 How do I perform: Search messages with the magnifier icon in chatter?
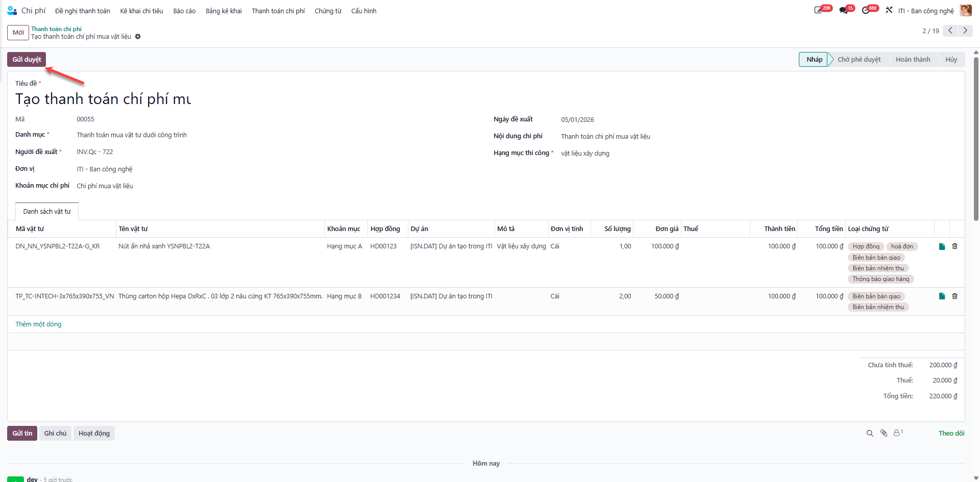coord(870,434)
